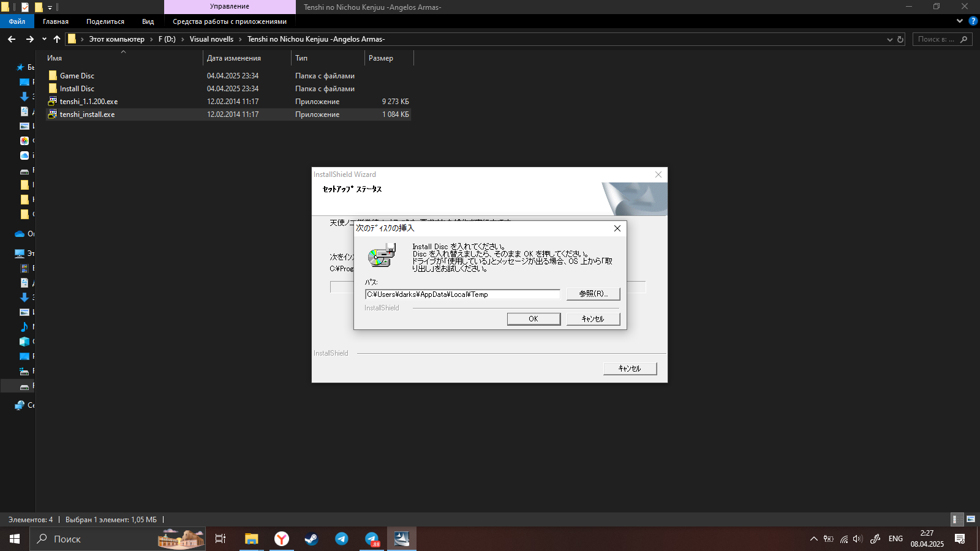
Task: Open the volume speaker tray icon
Action: [858, 539]
